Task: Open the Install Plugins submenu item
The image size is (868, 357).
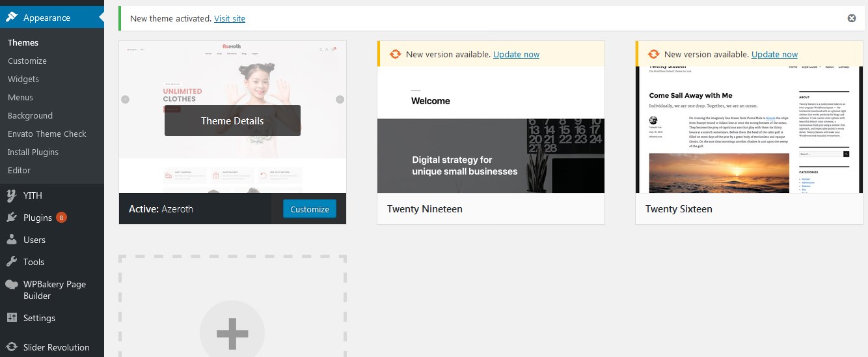Action: click(x=33, y=152)
